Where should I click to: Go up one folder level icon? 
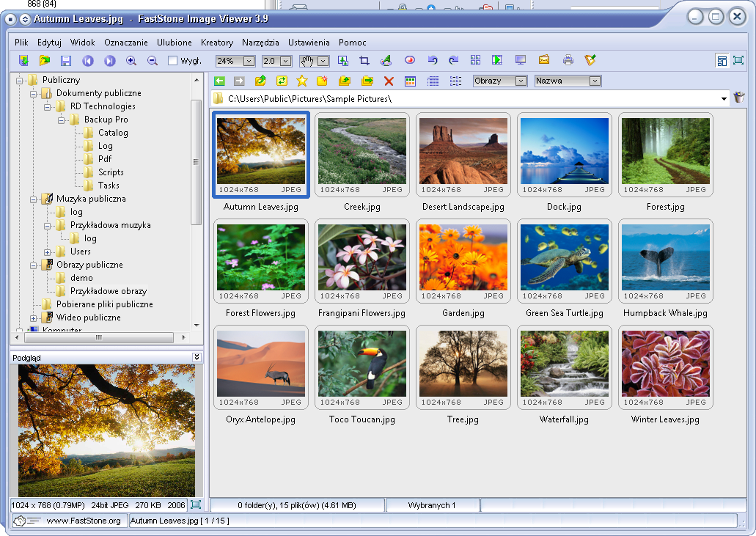(x=260, y=81)
